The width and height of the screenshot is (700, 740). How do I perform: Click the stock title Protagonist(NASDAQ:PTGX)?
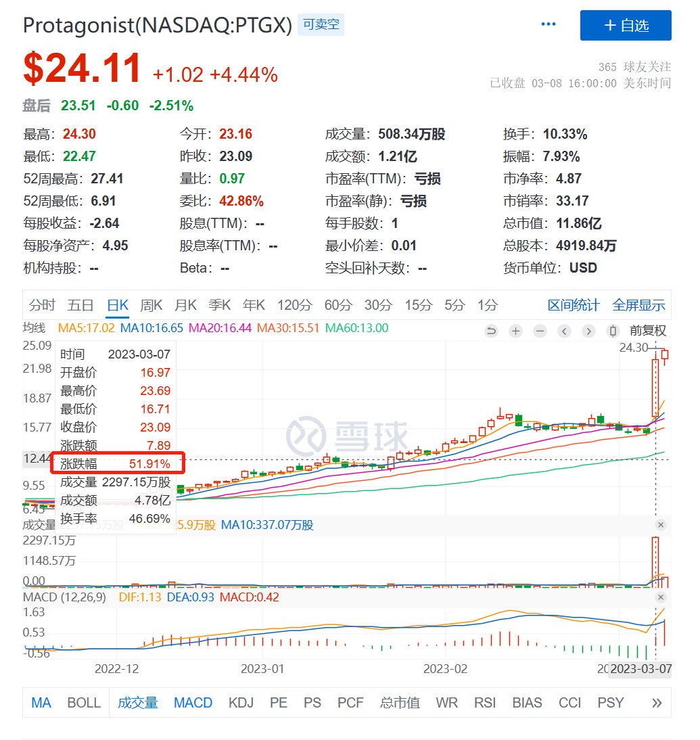point(158,25)
